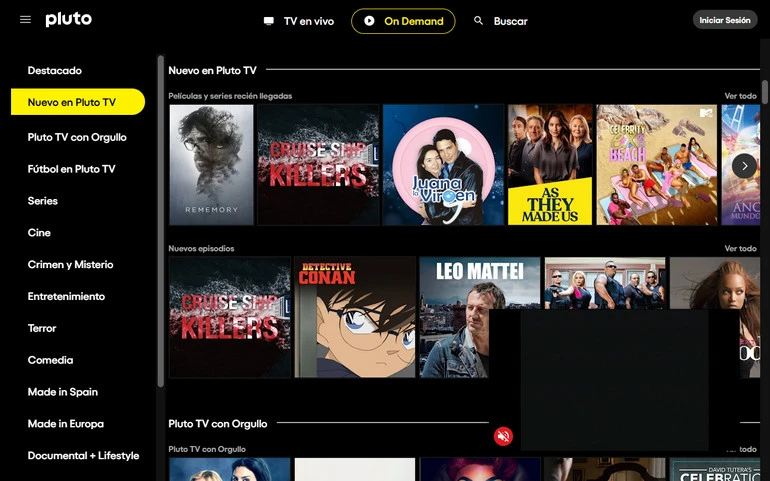
Task: Open Celebrity Ex on the Beach thumbnail
Action: (657, 165)
